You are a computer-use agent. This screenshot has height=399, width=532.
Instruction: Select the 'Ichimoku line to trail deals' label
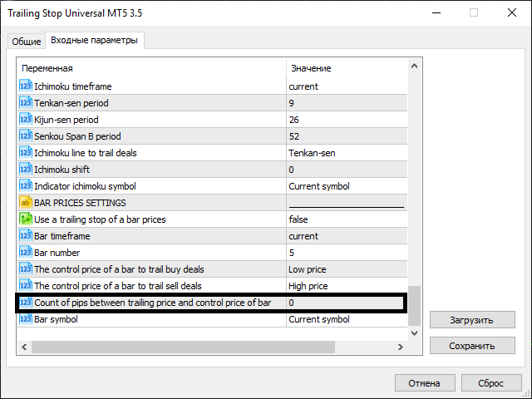pyautogui.click(x=86, y=153)
